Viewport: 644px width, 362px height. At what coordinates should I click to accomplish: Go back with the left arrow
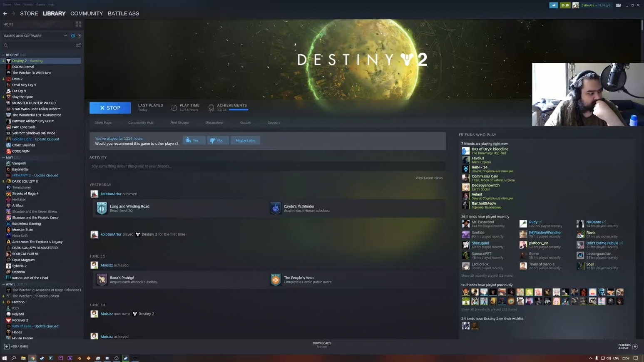[x=5, y=13]
